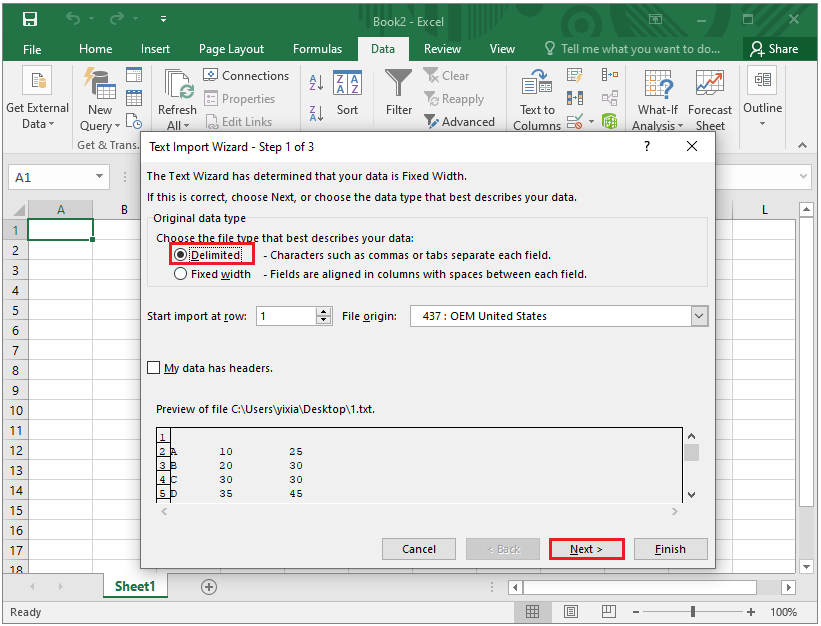Click the Filter funnel icon
The width and height of the screenshot is (821, 626).
coord(397,82)
